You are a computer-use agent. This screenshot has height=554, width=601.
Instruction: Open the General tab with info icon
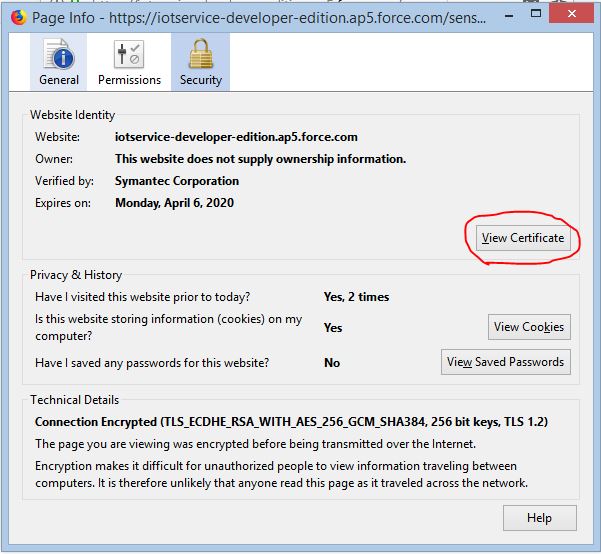(59, 62)
